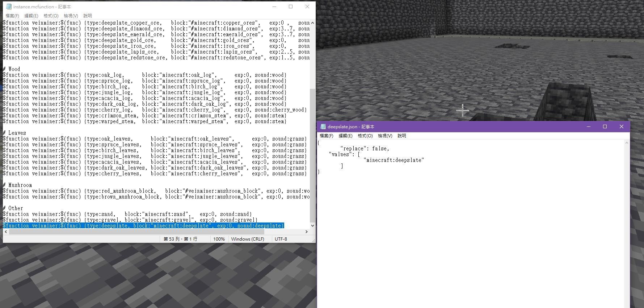Maximize the instance.mcfunction Notepad window
Viewport: 644px width, 308px height.
[x=291, y=7]
